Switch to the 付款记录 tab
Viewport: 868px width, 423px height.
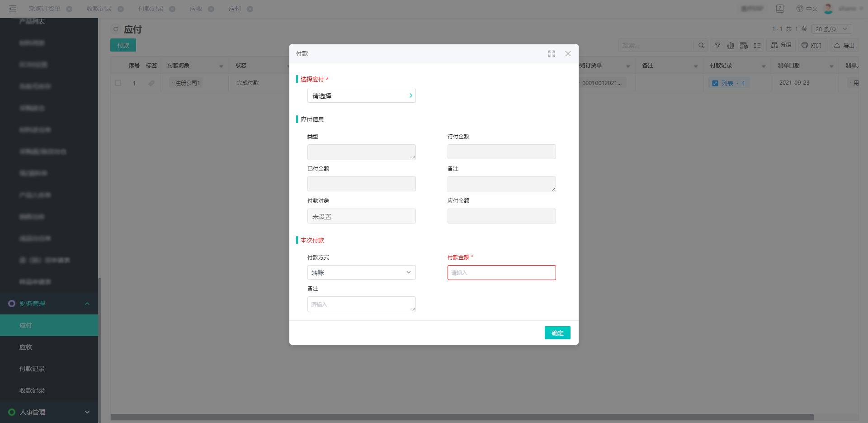[x=151, y=9]
